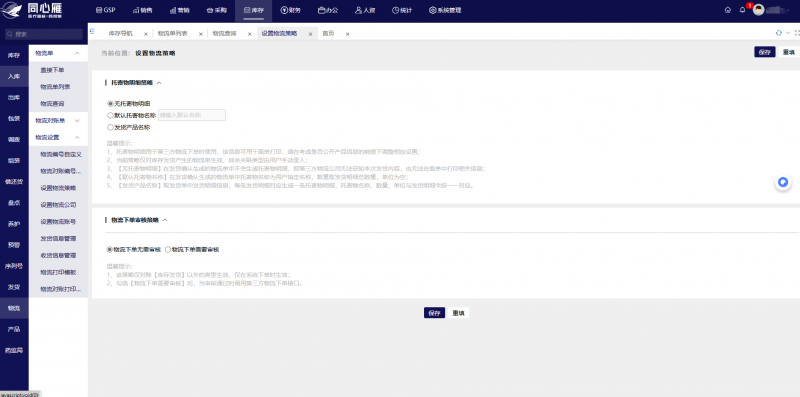The image size is (800, 397).
Task: Open the 人资 top menu
Action: coord(365,10)
